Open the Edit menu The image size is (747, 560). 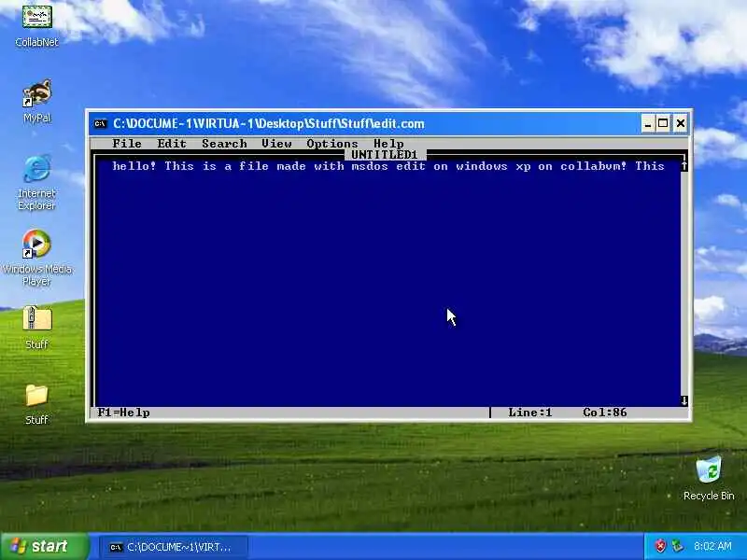point(172,144)
